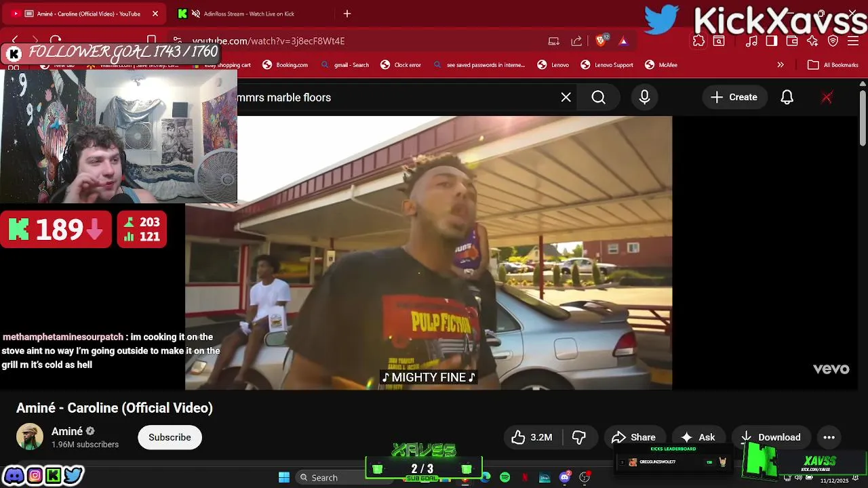Dislike the Caroline video
The height and width of the screenshot is (488, 868).
(579, 437)
